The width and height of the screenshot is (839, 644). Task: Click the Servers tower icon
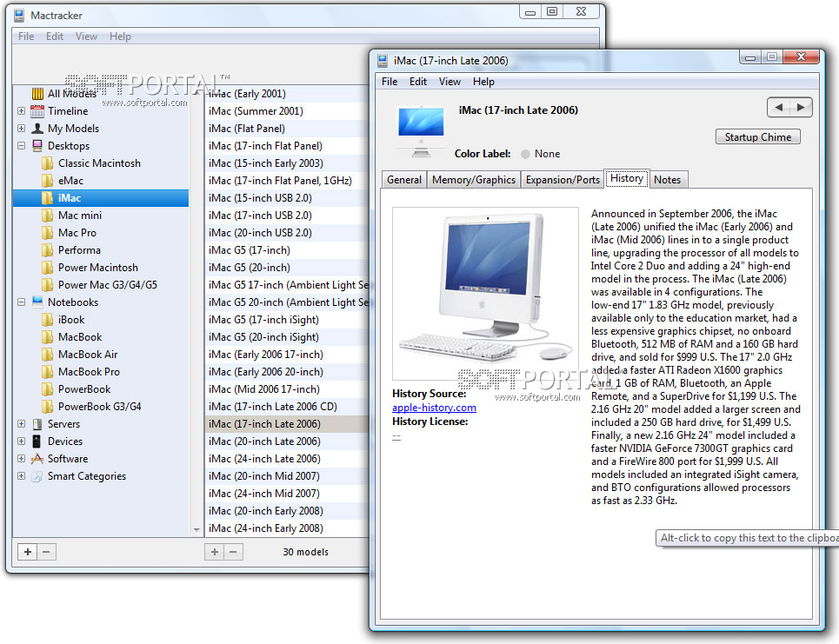(37, 424)
